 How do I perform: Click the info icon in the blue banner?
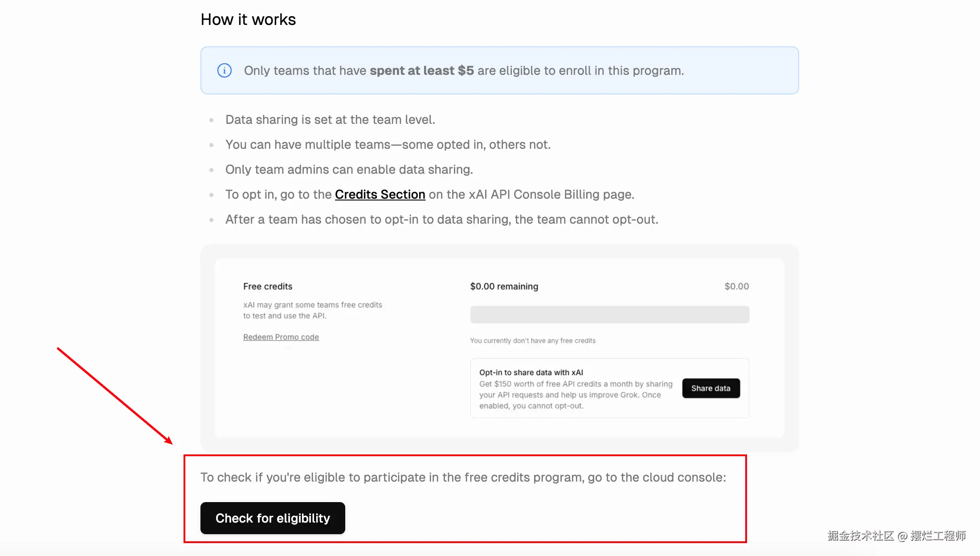(225, 70)
